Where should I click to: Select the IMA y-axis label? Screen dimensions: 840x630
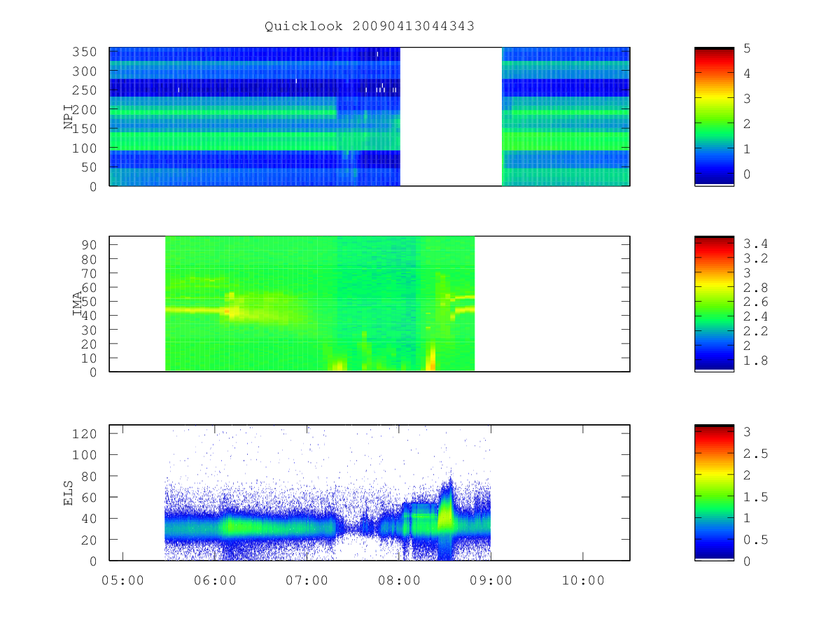pos(78,304)
